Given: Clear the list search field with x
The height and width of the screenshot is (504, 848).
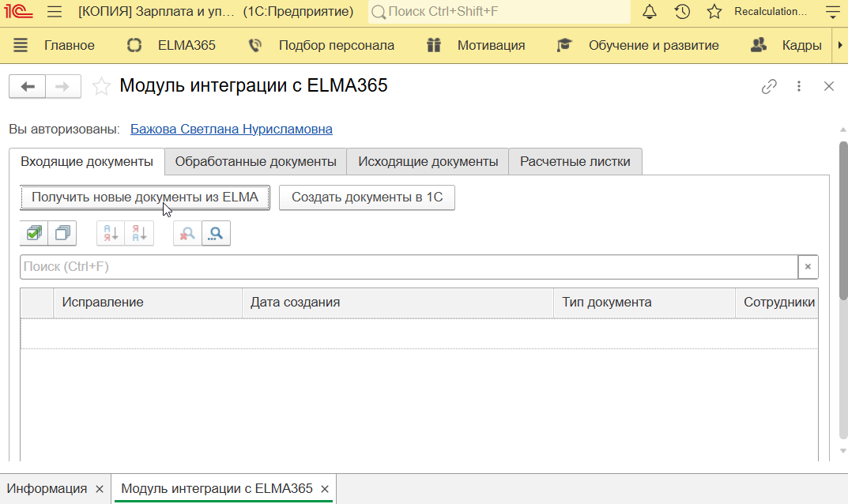Looking at the screenshot, I should click(x=808, y=266).
